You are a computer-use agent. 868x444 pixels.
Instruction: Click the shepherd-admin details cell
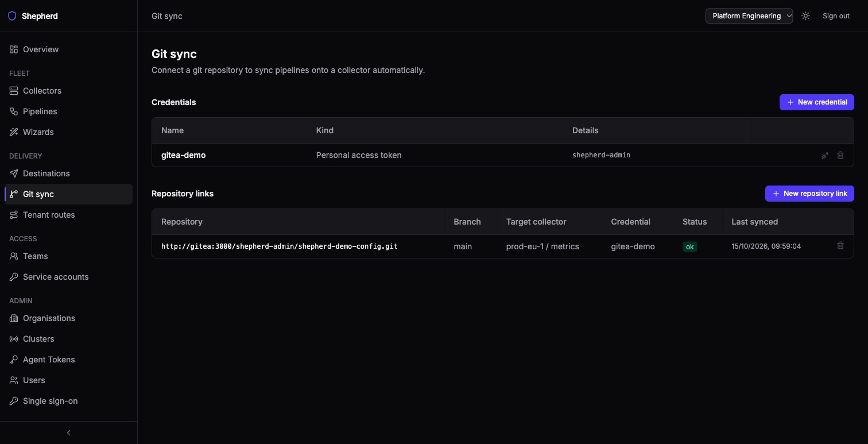pos(601,155)
